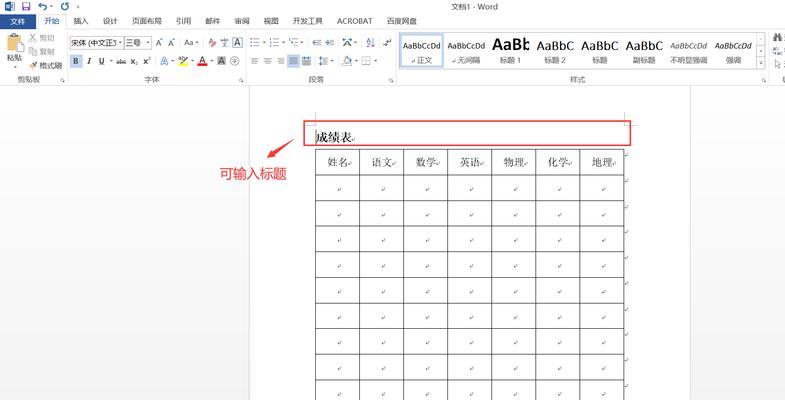Toggle Bold formatting
The image size is (785, 400).
[x=76, y=61]
